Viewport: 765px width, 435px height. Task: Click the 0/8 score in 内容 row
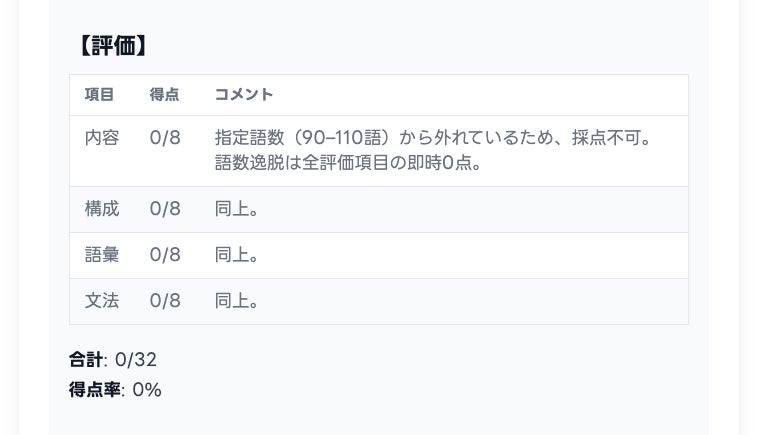coord(165,138)
